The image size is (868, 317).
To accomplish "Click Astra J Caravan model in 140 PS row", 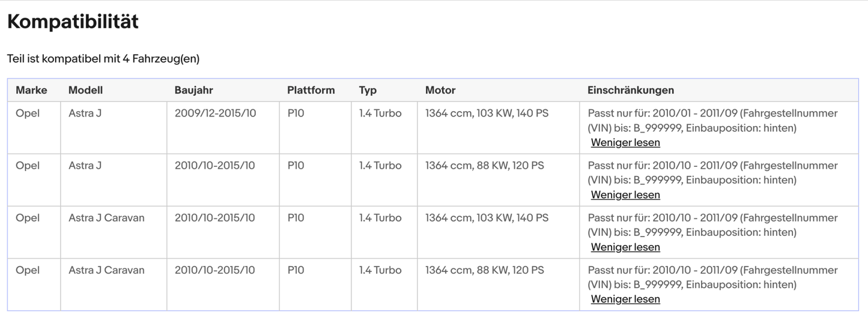I will pos(106,218).
